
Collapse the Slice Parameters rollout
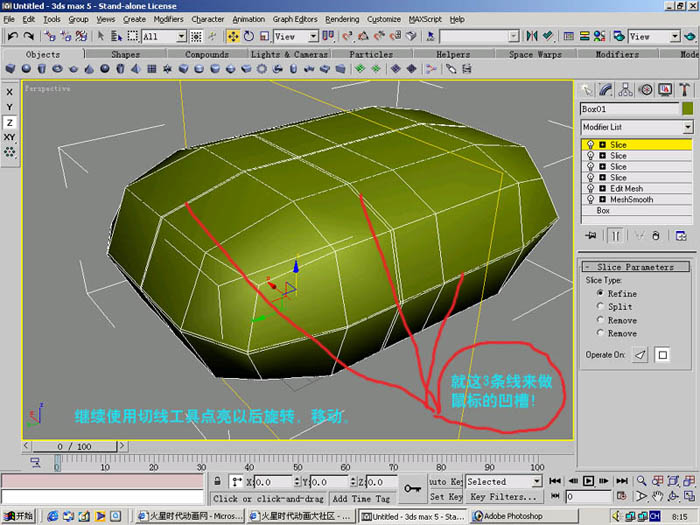635,267
